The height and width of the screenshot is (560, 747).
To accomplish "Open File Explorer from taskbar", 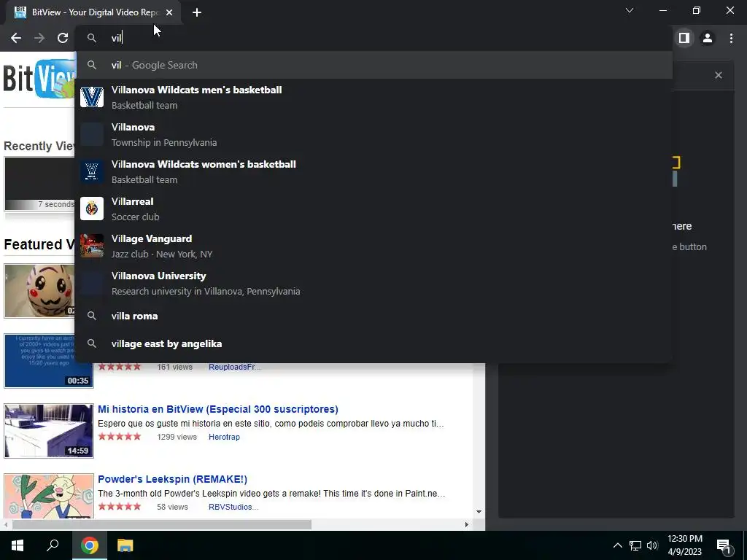I will [x=125, y=545].
